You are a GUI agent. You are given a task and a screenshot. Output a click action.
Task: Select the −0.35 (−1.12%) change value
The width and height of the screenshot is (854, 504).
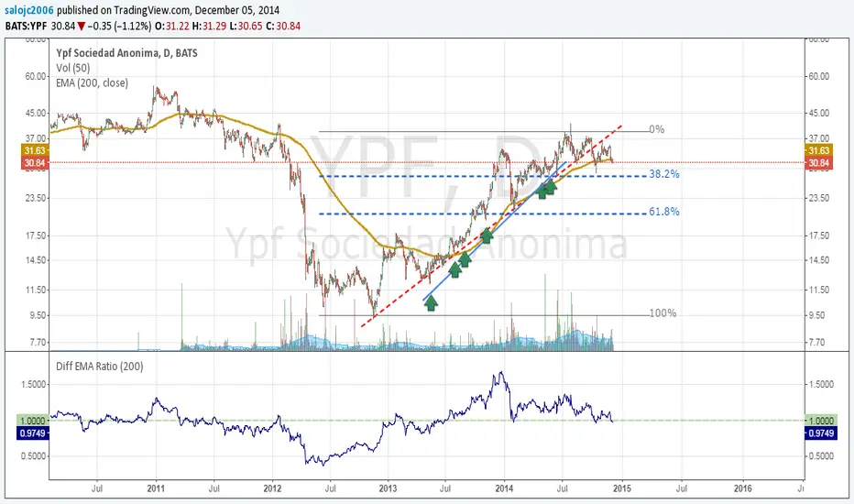119,26
